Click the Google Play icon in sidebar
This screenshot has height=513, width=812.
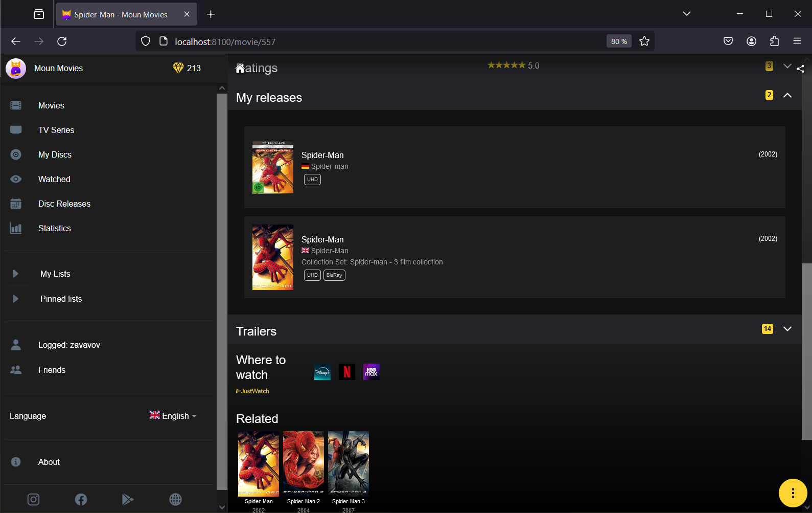coord(128,499)
